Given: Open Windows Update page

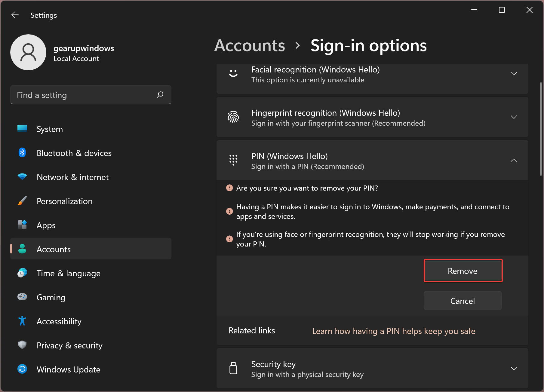Looking at the screenshot, I should pyautogui.click(x=91, y=369).
